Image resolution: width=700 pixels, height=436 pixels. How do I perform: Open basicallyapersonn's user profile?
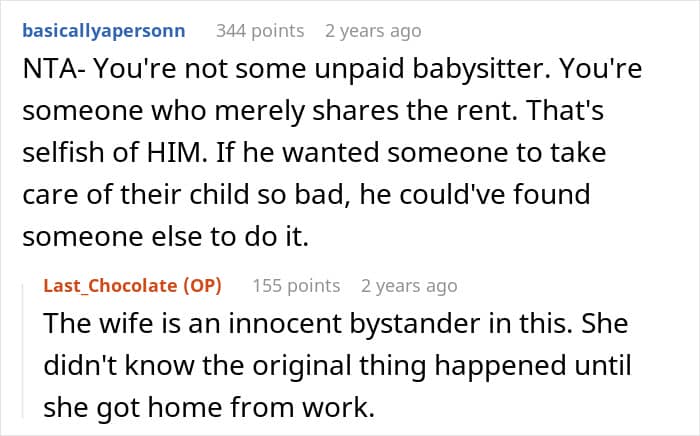coord(104,31)
